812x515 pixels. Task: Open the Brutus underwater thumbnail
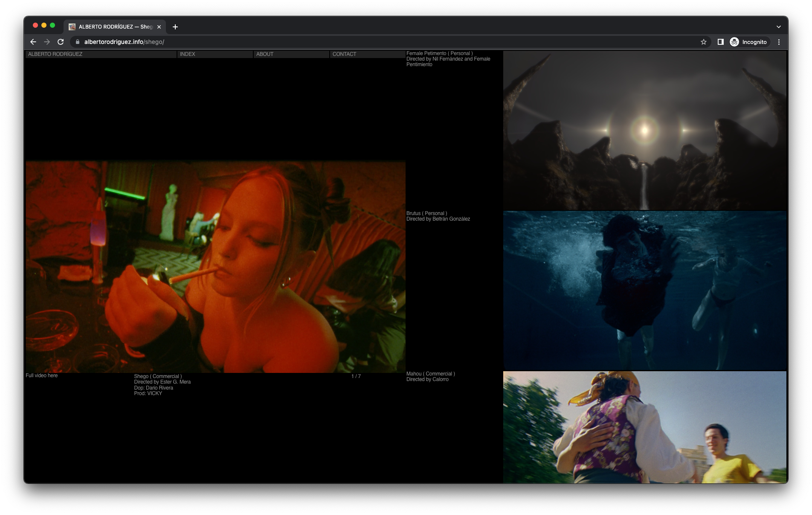[644, 290]
